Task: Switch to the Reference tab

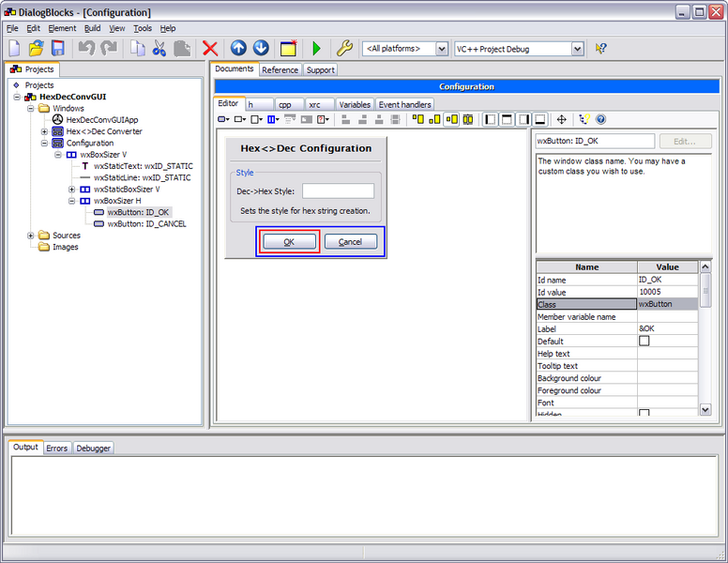Action: pos(280,70)
